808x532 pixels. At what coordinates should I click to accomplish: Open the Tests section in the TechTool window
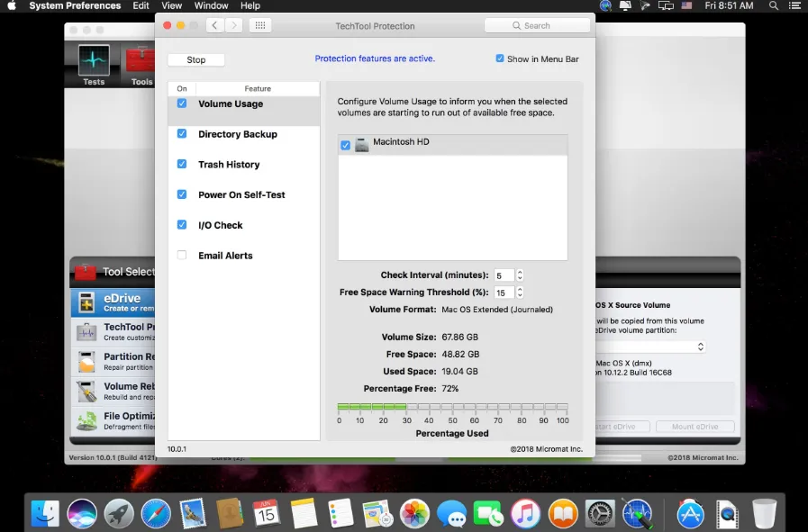click(x=94, y=65)
